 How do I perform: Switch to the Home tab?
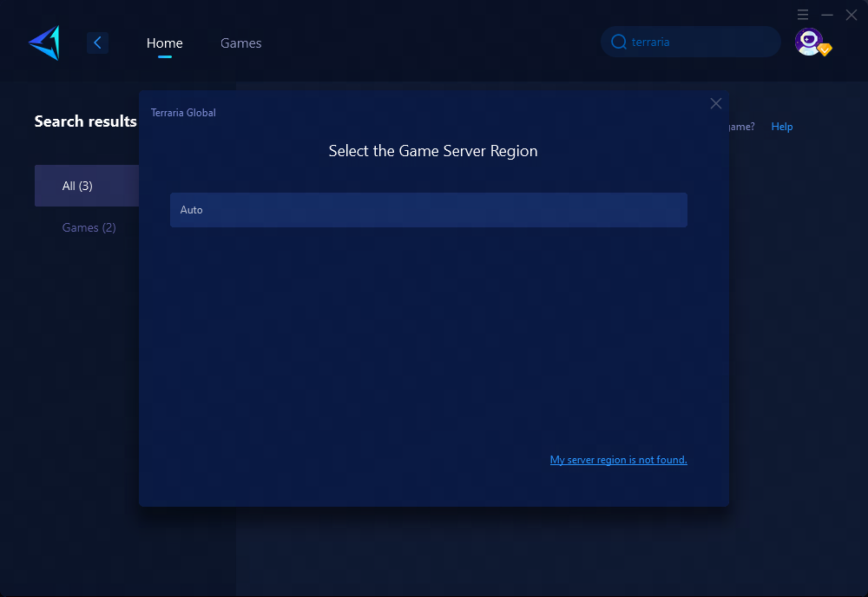point(164,43)
